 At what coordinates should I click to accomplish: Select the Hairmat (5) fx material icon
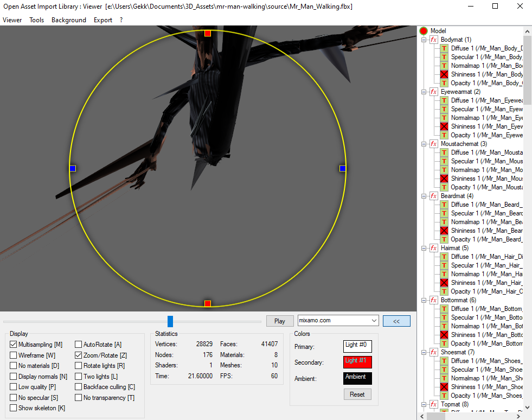point(434,248)
